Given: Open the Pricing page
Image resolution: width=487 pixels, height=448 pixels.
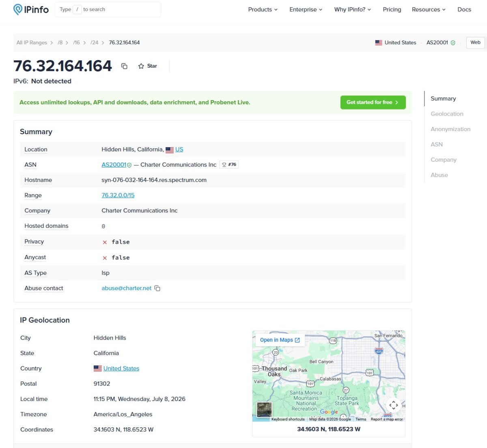Looking at the screenshot, I should [x=392, y=9].
